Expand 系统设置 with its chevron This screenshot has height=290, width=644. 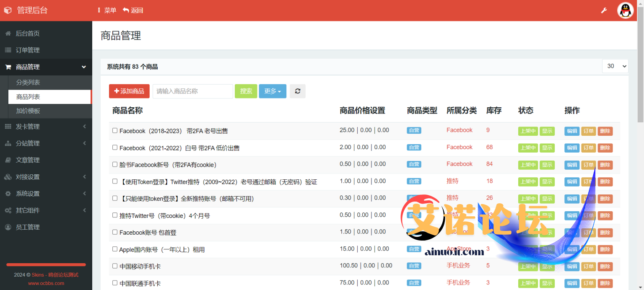click(x=84, y=194)
